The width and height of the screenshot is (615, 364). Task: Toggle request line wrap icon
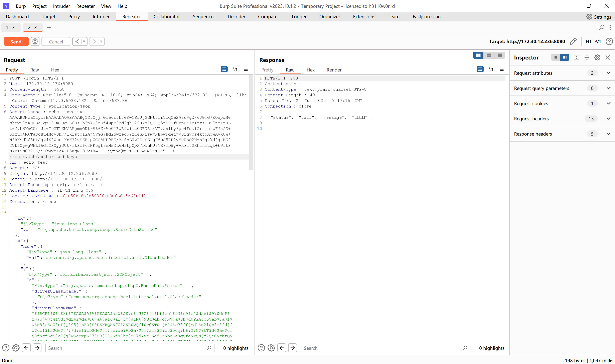point(224,69)
